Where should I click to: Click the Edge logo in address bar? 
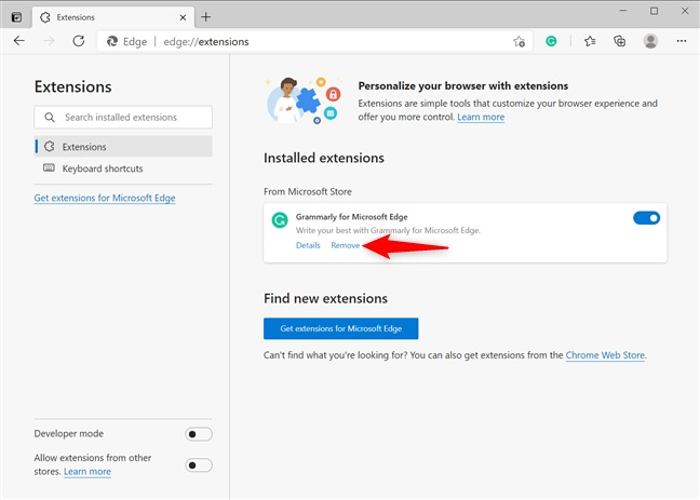112,42
